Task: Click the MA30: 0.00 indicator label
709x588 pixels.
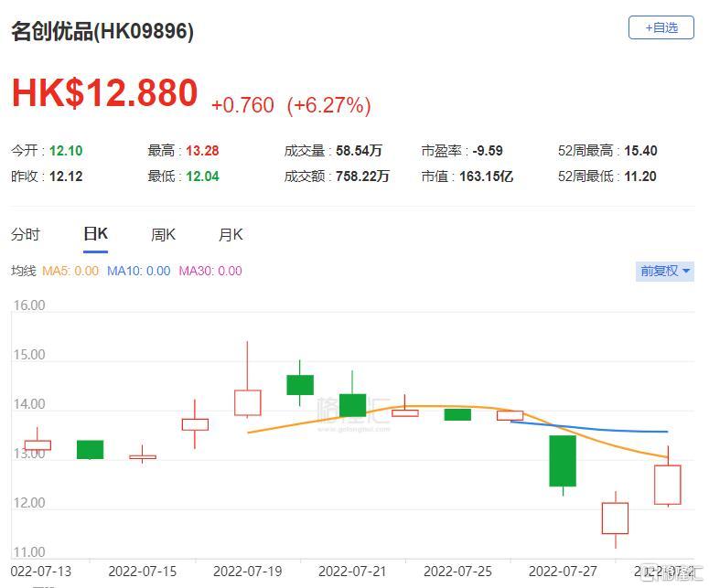Action: coord(210,271)
